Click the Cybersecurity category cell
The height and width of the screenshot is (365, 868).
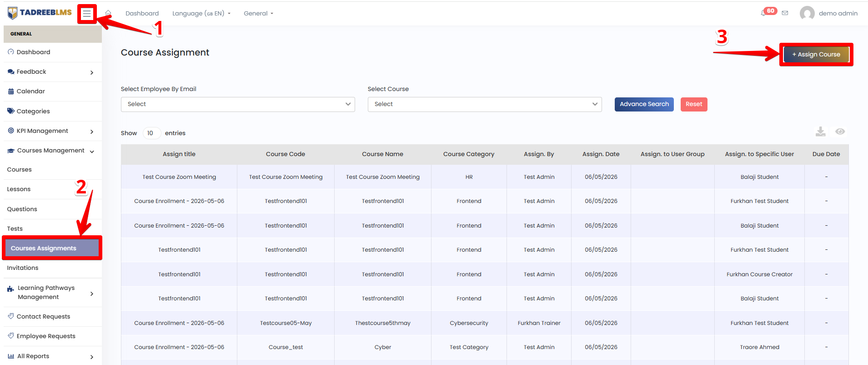469,323
